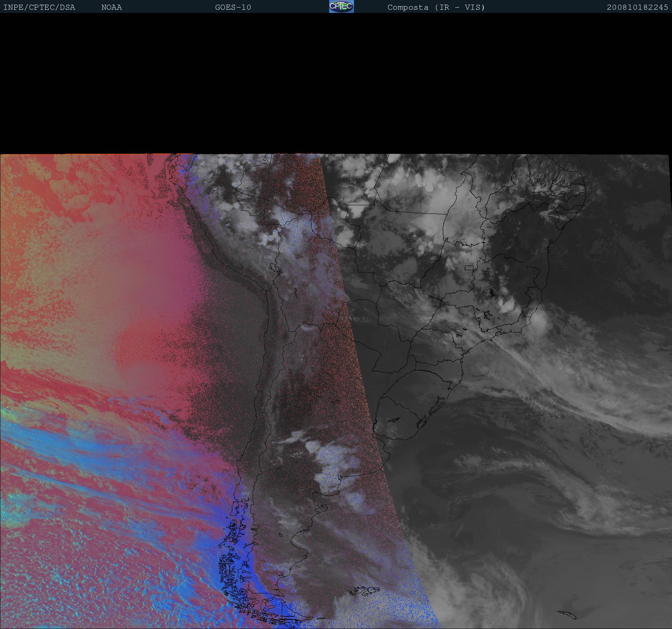This screenshot has width=672, height=629.
Task: Click the white cloud cluster over central Argentina
Action: [331, 464]
